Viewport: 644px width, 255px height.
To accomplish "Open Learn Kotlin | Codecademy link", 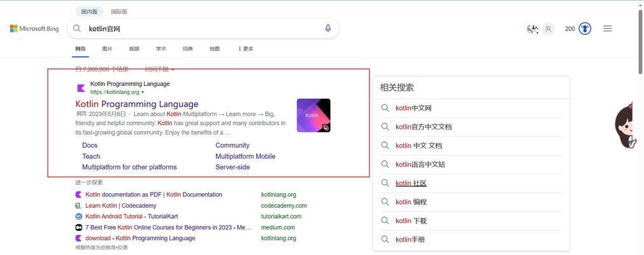I will point(121,206).
